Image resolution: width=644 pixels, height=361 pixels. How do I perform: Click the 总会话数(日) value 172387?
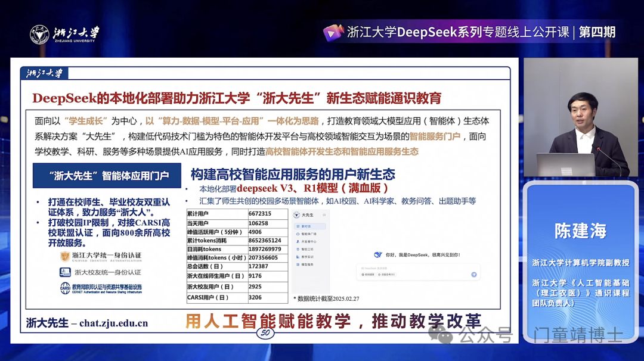click(258, 266)
